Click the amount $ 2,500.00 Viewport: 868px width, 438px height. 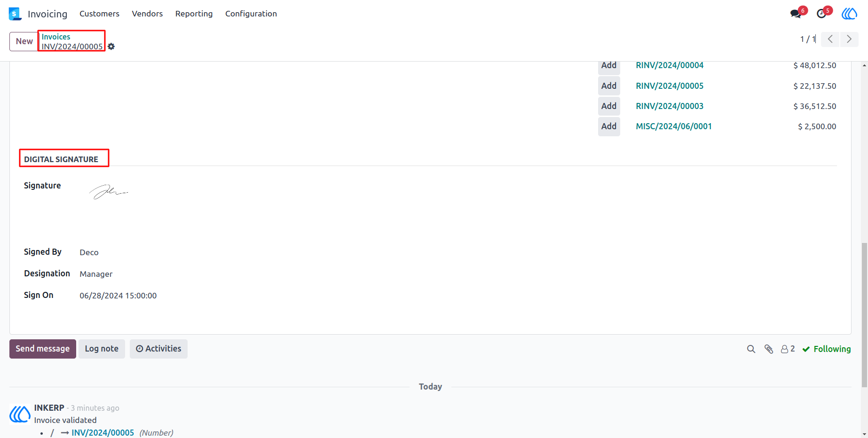click(817, 126)
